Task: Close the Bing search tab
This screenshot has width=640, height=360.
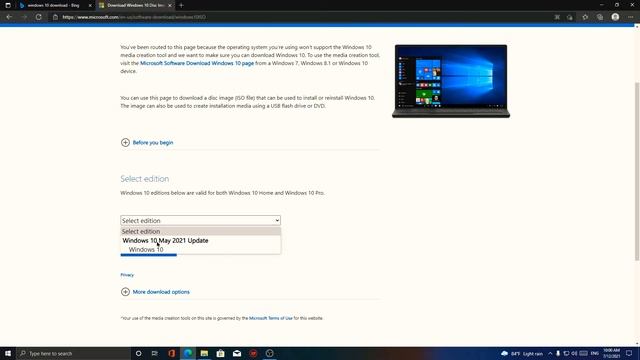Action: pyautogui.click(x=90, y=5)
